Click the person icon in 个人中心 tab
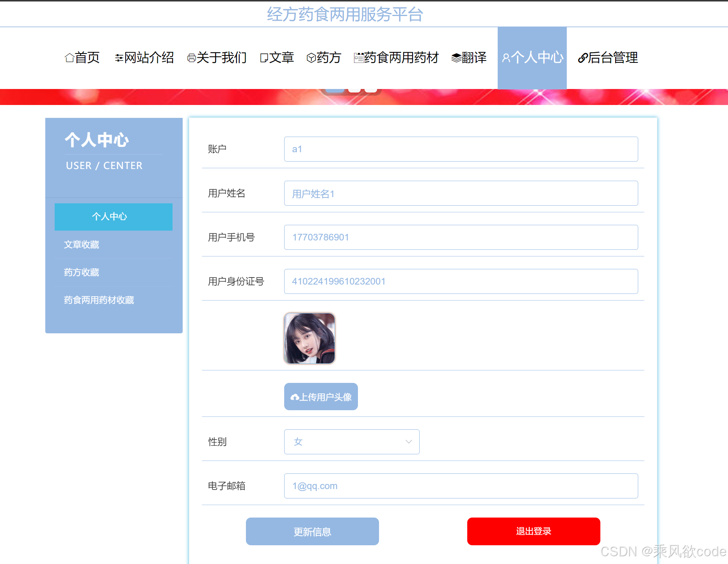Viewport: 728px width, 564px height. coord(506,58)
